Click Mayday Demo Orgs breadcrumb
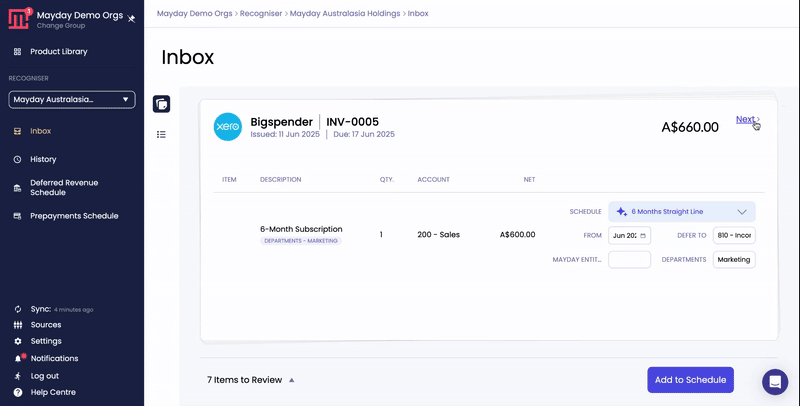Viewport: 800px width, 406px height. coord(194,13)
